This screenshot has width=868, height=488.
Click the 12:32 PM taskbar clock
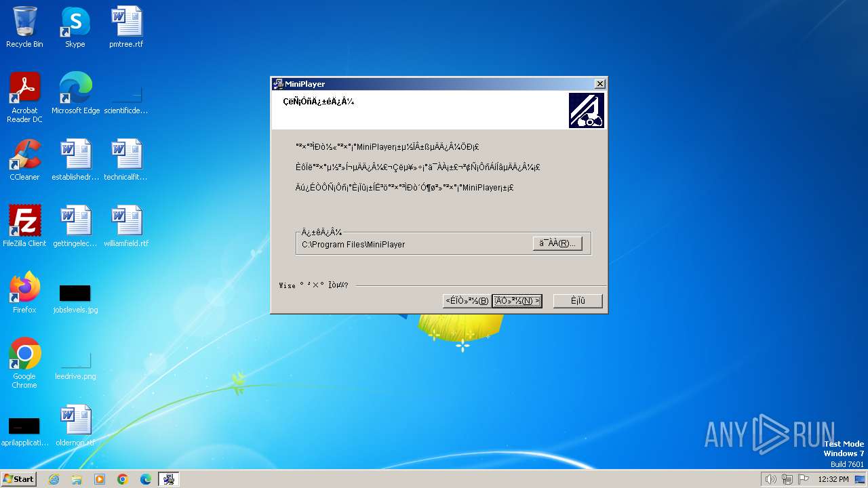[x=833, y=479]
